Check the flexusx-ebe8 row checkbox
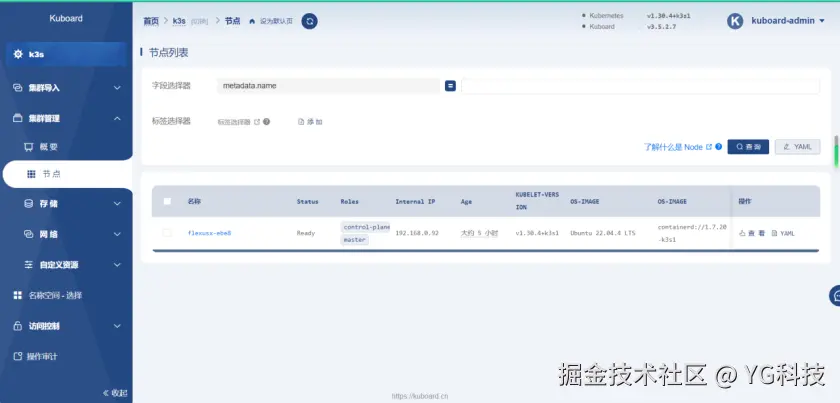The width and height of the screenshot is (840, 403). pyautogui.click(x=167, y=233)
